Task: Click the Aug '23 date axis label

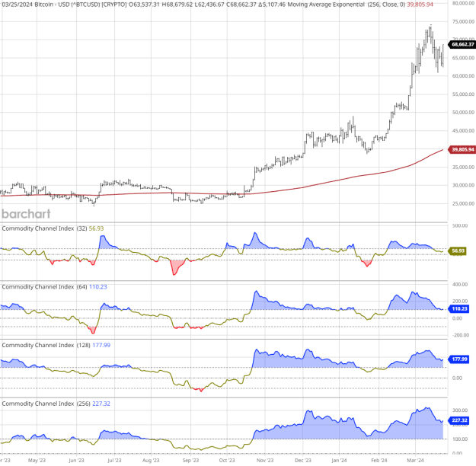Action: coord(151,460)
